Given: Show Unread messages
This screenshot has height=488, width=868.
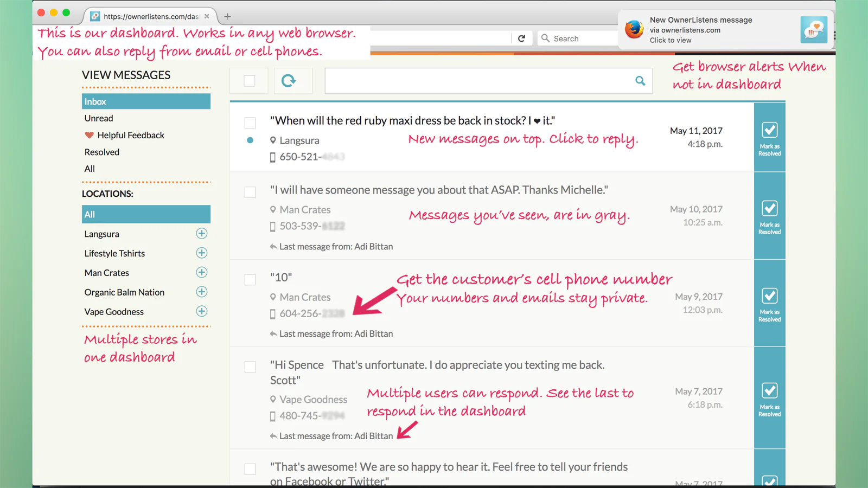Looking at the screenshot, I should click(99, 118).
